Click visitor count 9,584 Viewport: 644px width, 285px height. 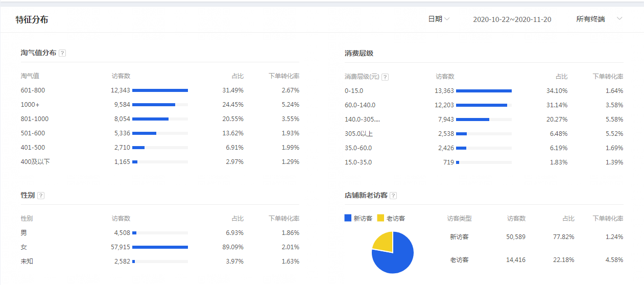(x=122, y=105)
